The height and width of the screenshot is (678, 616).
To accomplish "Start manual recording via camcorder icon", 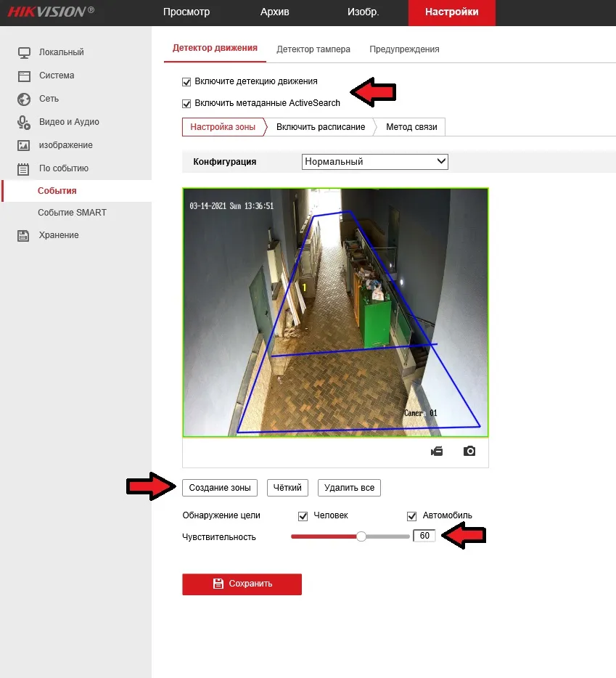I will click(436, 450).
